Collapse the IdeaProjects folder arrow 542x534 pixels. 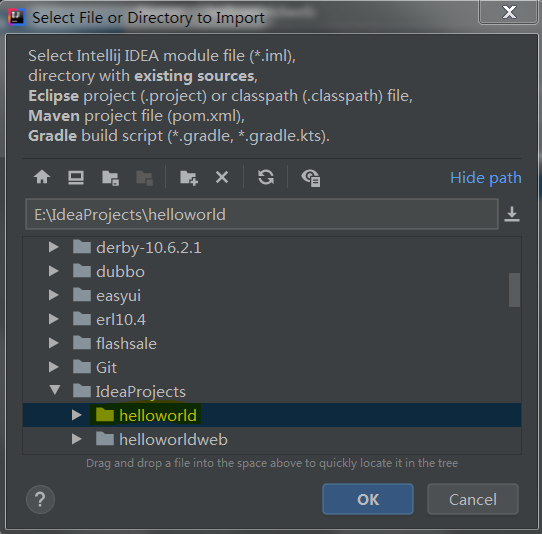[x=55, y=390]
